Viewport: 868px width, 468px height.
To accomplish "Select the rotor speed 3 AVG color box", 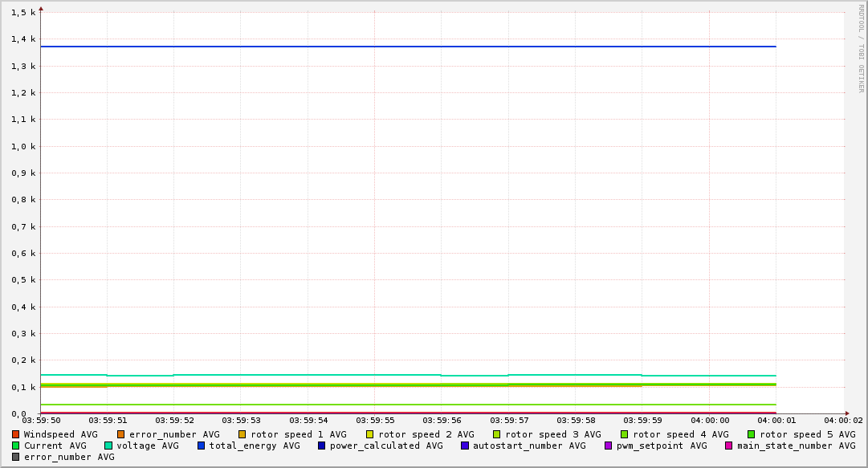I will (497, 434).
